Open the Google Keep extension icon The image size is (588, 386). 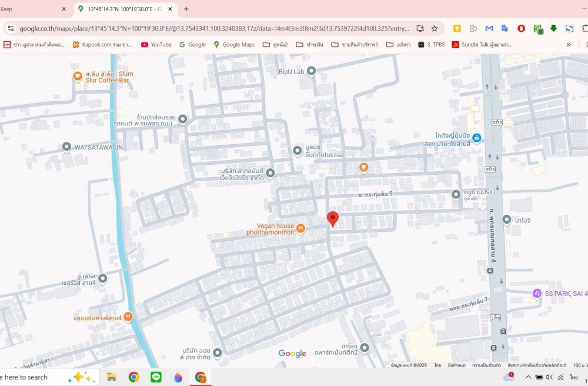click(457, 28)
